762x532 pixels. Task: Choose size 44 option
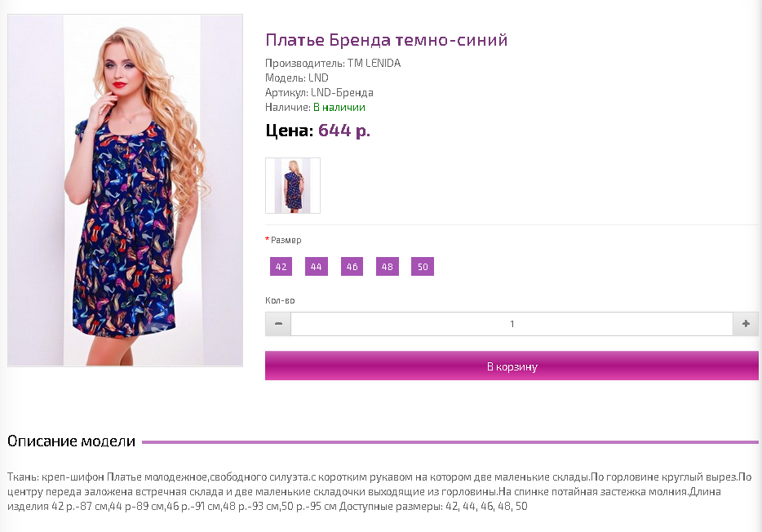point(317,266)
